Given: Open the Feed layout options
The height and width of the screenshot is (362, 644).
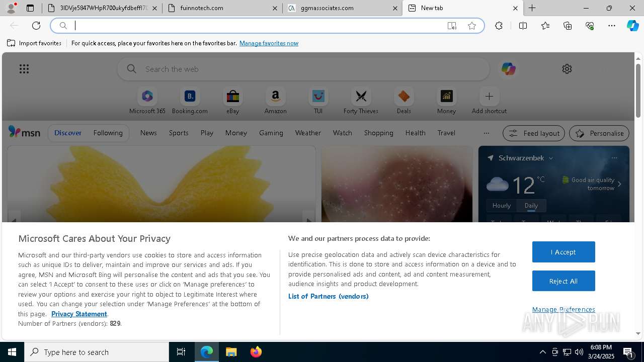Looking at the screenshot, I should pos(534,133).
